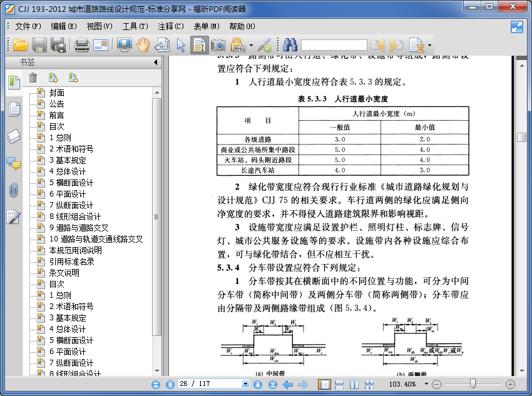The image size is (532, 396).
Task: Select the 前言 bookmark
Action: (57, 115)
